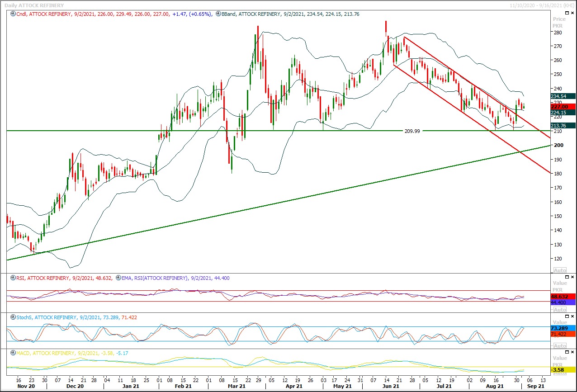
Task: Select the BBand ATTOCK REFINERY legend text
Action: pos(251,14)
